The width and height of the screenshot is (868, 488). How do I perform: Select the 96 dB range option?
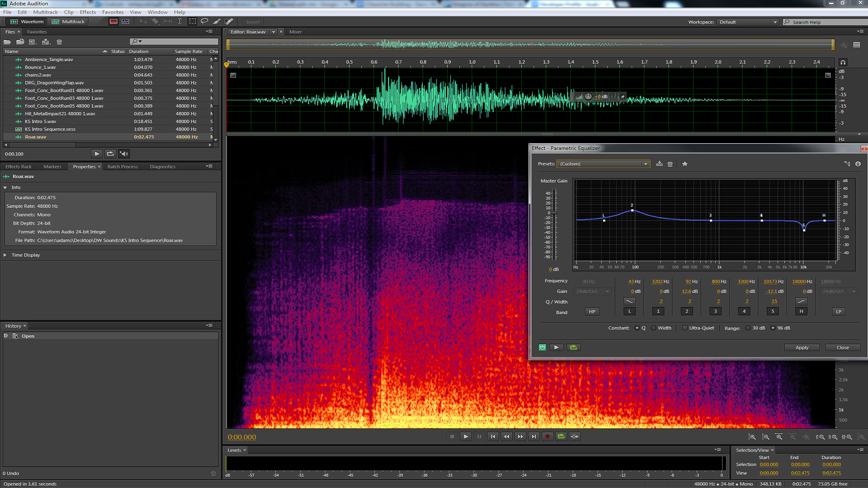773,328
